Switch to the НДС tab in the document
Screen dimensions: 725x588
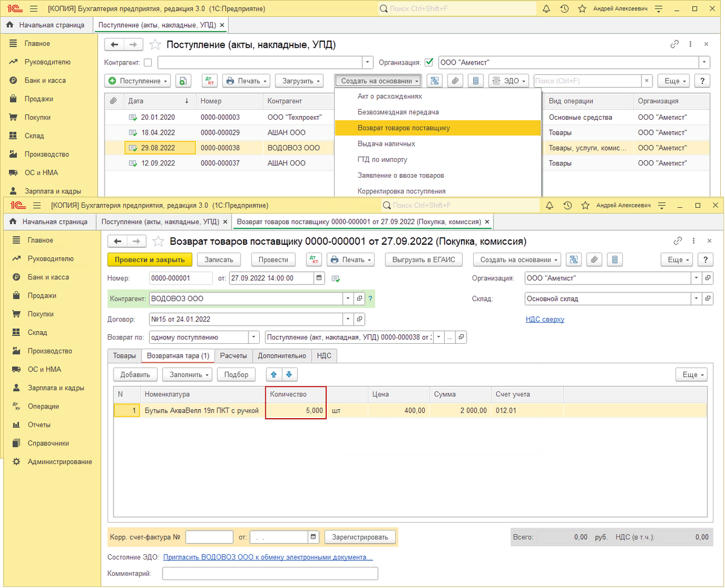click(324, 356)
